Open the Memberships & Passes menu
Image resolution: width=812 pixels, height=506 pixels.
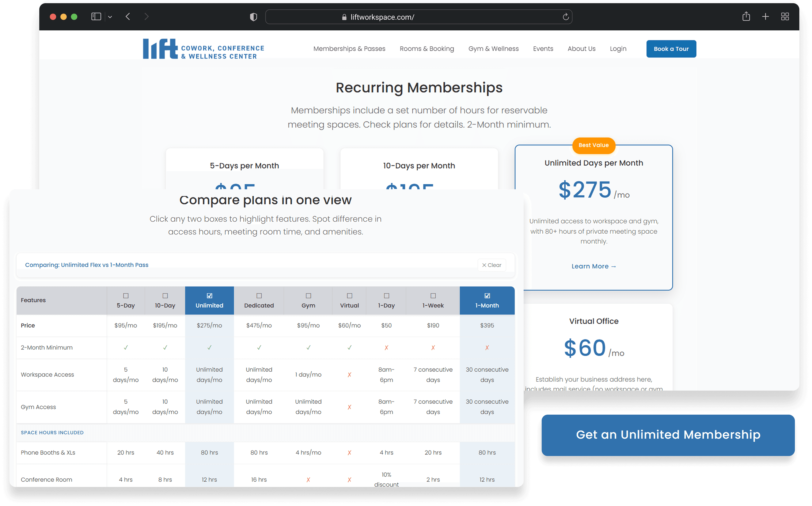click(x=349, y=49)
